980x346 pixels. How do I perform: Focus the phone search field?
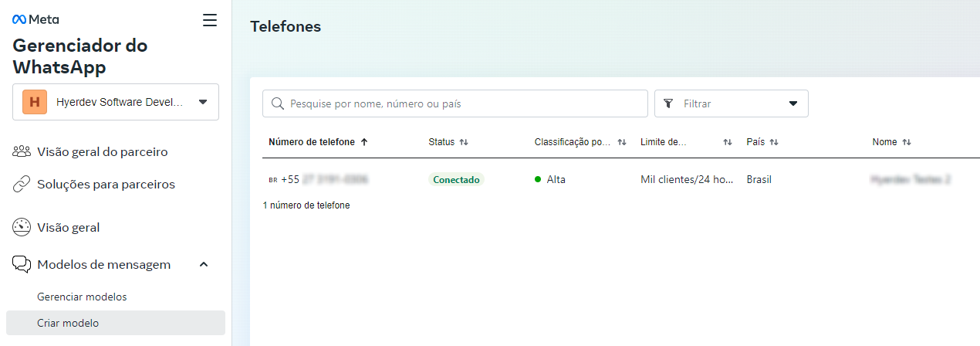pos(455,103)
